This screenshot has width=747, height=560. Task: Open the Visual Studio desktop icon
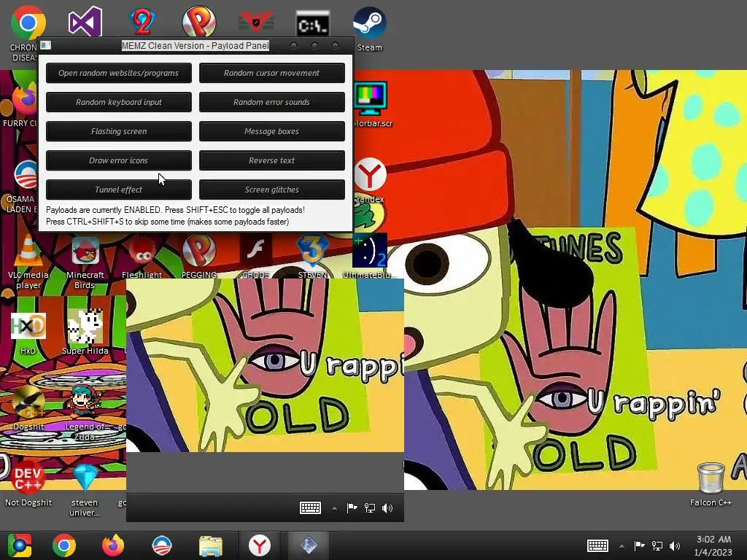click(85, 21)
